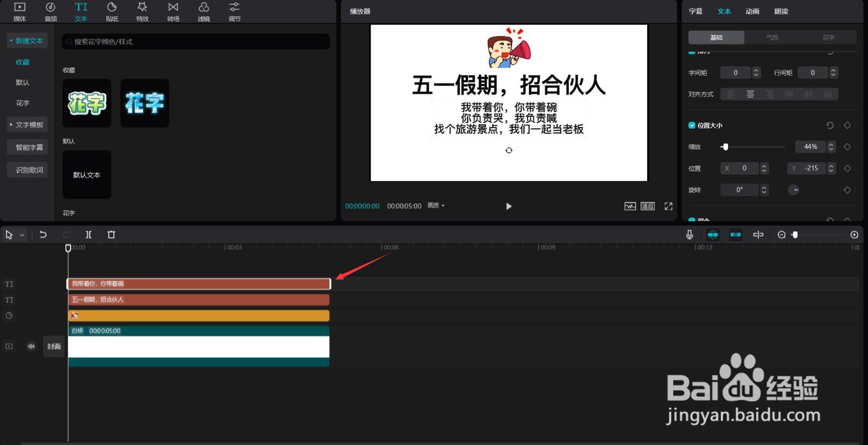
Task: Select 默认 in the text sidebar
Action: [23, 83]
